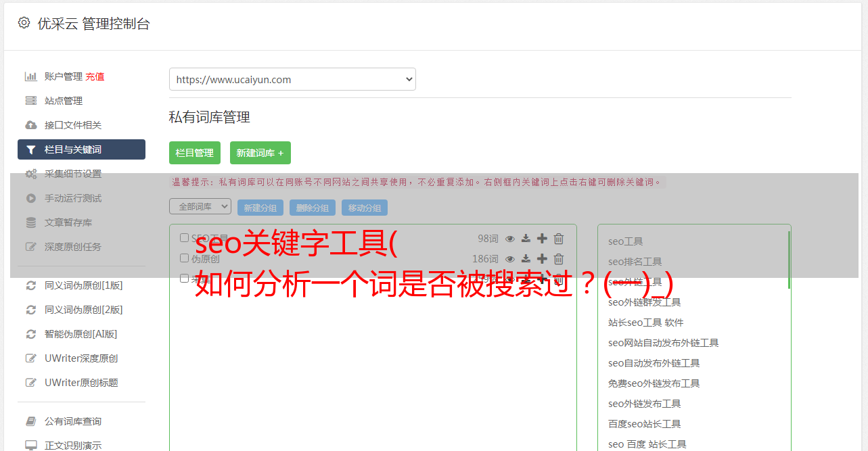The height and width of the screenshot is (451, 868).
Task: Select keyword '百度seo站长工具'
Action: 645,424
